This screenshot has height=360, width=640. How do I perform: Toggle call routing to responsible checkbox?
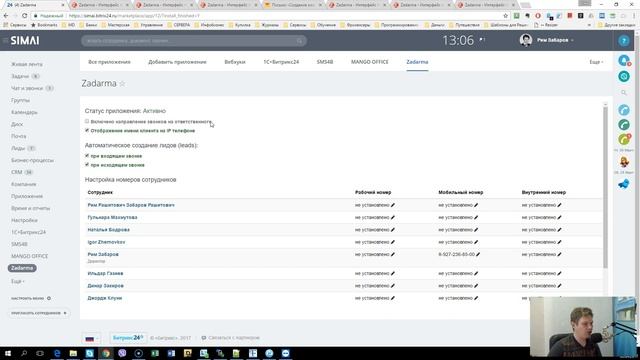pyautogui.click(x=87, y=121)
